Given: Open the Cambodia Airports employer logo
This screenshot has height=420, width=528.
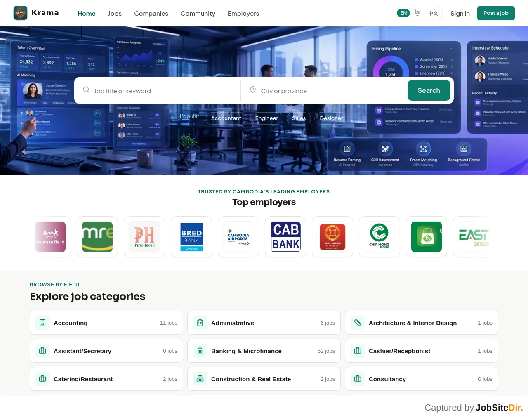Looking at the screenshot, I should click(x=238, y=237).
